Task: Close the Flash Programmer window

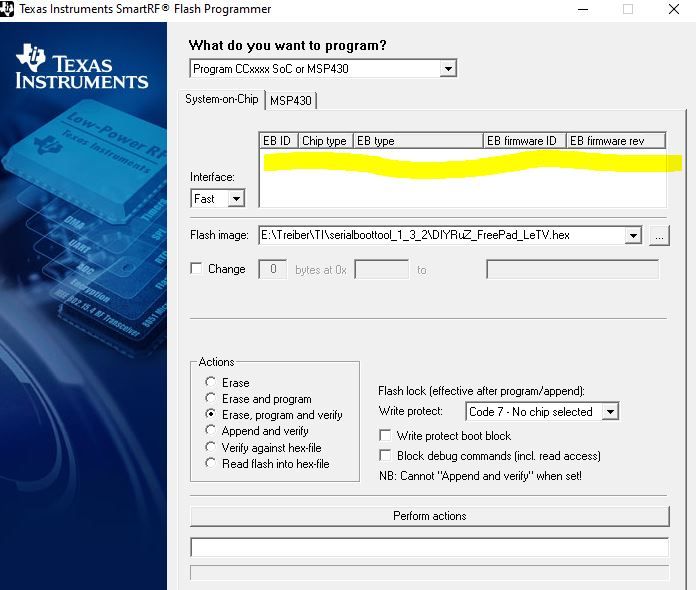Action: tap(674, 9)
